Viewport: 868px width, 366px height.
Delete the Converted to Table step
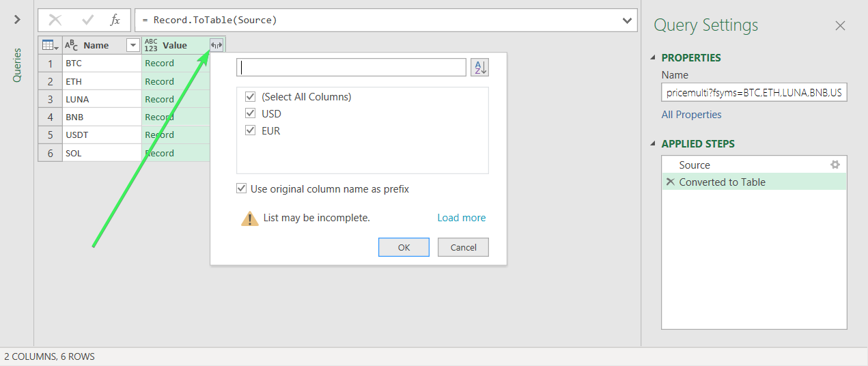click(670, 182)
